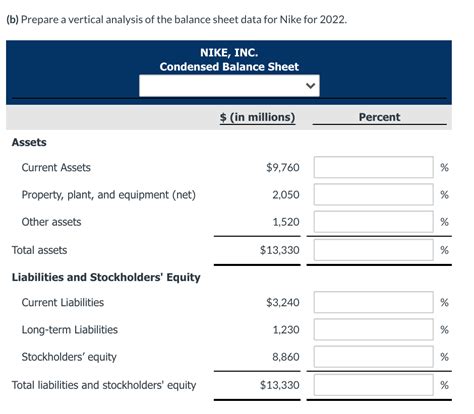Screen dimensions: 474x414
Task: Focus the Stockholders' equity percent input
Action: tap(374, 357)
